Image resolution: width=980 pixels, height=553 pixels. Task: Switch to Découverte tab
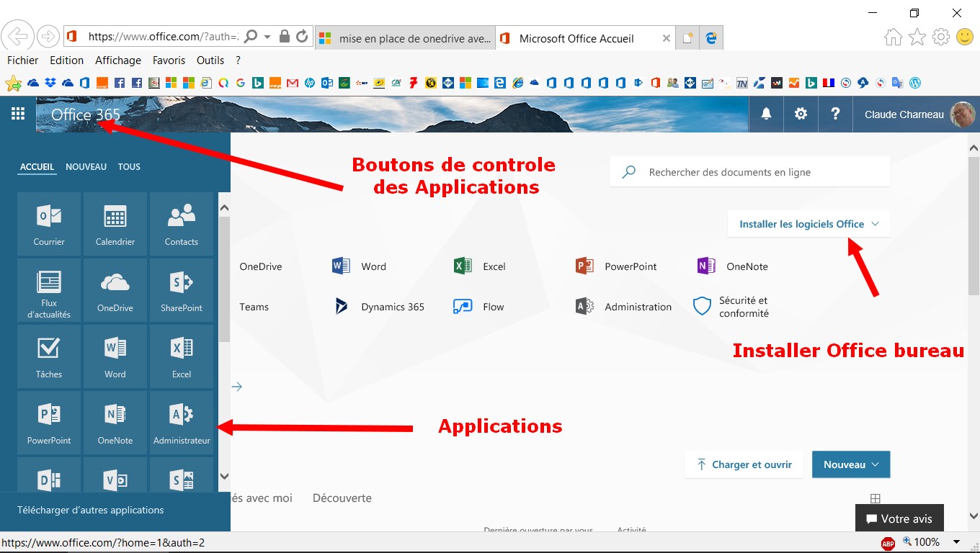coord(342,498)
